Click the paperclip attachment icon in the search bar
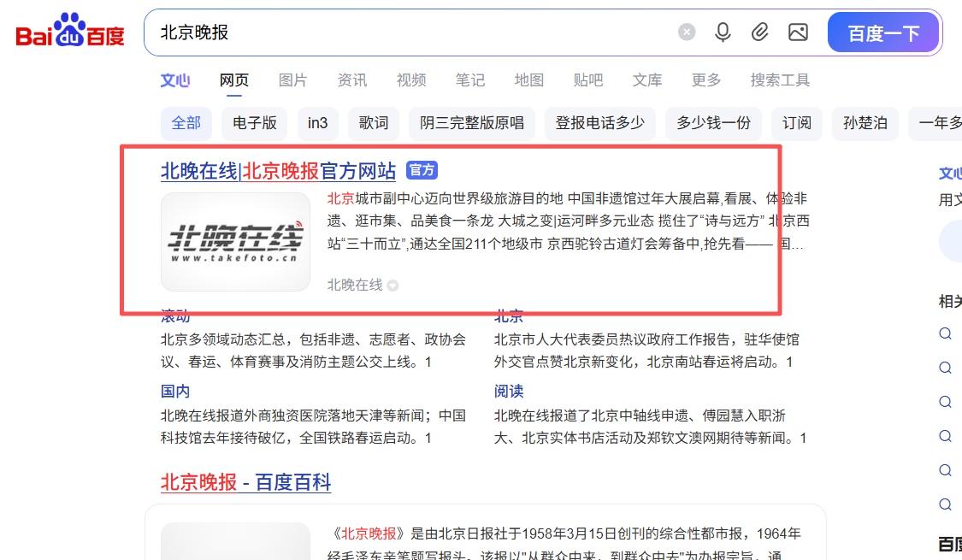The height and width of the screenshot is (560, 962). (760, 32)
